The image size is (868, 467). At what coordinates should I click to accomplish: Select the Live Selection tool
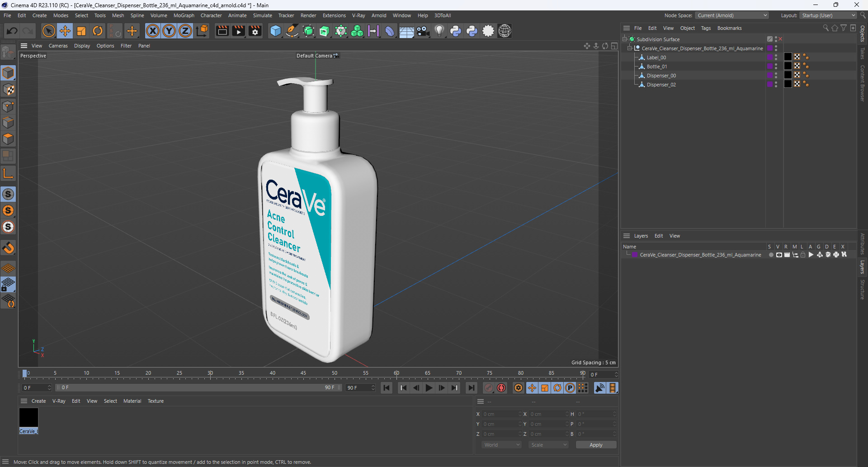click(48, 31)
